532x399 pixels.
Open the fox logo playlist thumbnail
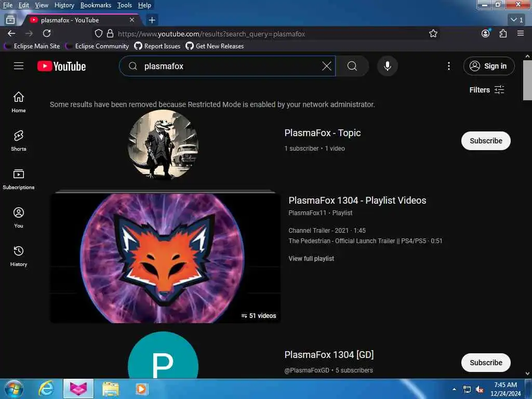tap(165, 258)
